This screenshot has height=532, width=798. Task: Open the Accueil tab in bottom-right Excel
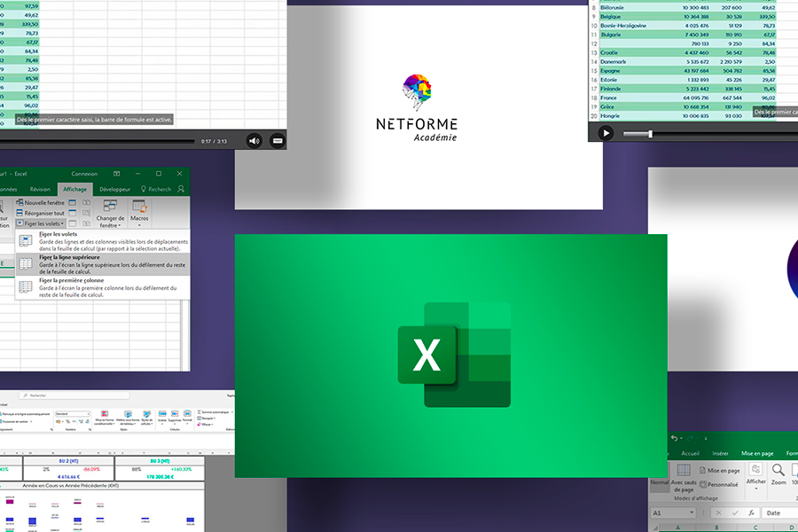point(690,453)
